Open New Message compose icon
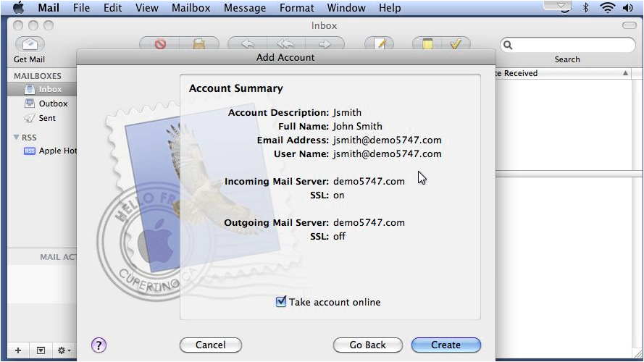Viewport: 644px width, 362px height. 379,43
